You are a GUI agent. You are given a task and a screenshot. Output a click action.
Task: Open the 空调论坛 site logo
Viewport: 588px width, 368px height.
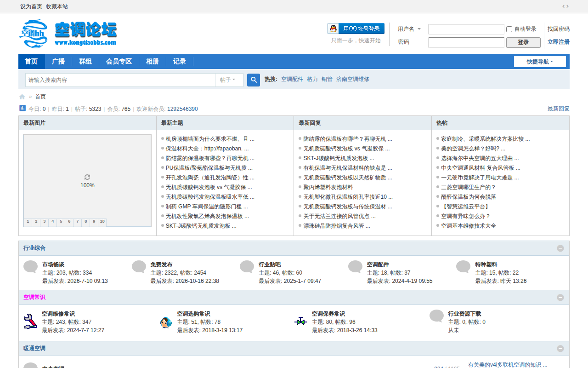click(x=68, y=34)
